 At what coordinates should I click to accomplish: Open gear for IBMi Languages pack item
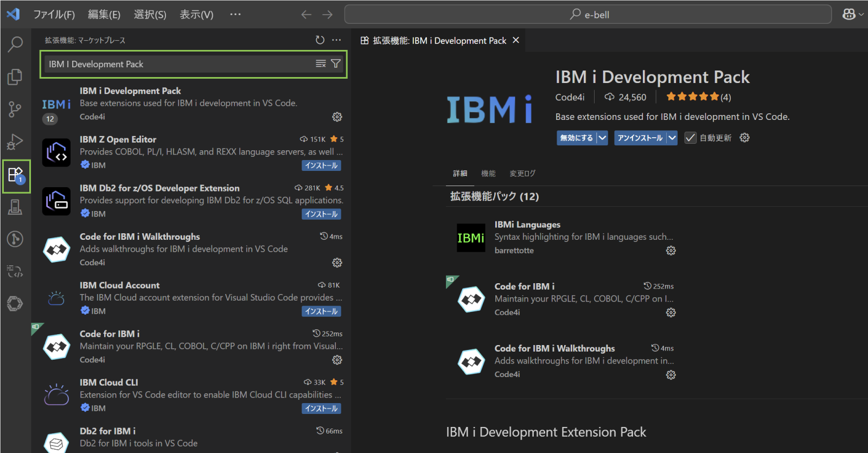(671, 251)
